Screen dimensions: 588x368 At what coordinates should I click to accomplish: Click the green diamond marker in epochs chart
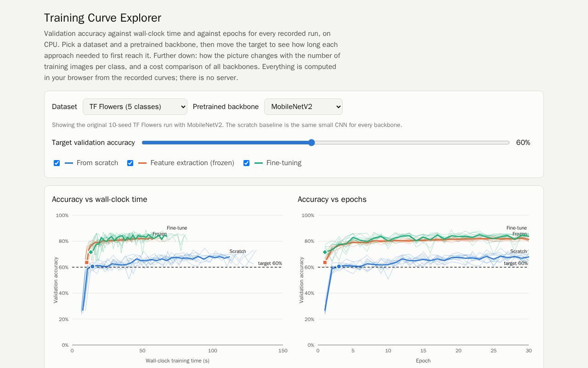point(325,252)
